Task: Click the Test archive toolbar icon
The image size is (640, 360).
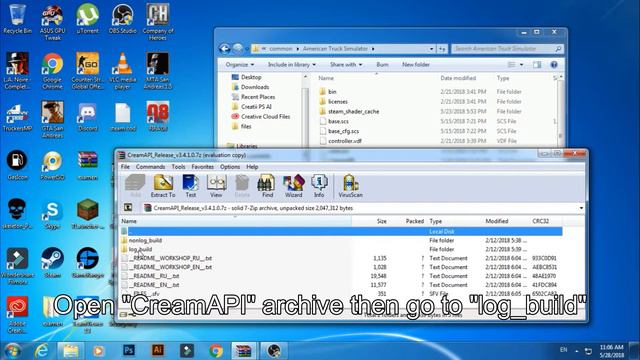Action: tap(190, 186)
